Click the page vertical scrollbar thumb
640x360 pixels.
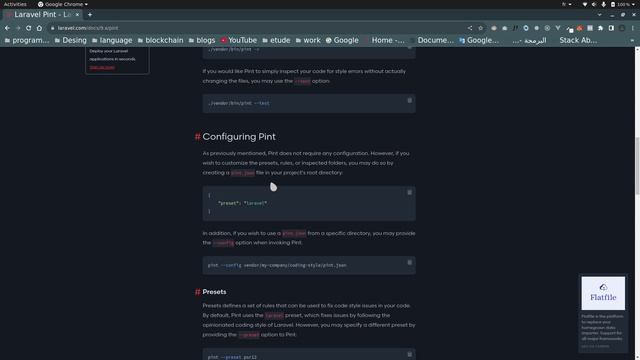(637, 167)
